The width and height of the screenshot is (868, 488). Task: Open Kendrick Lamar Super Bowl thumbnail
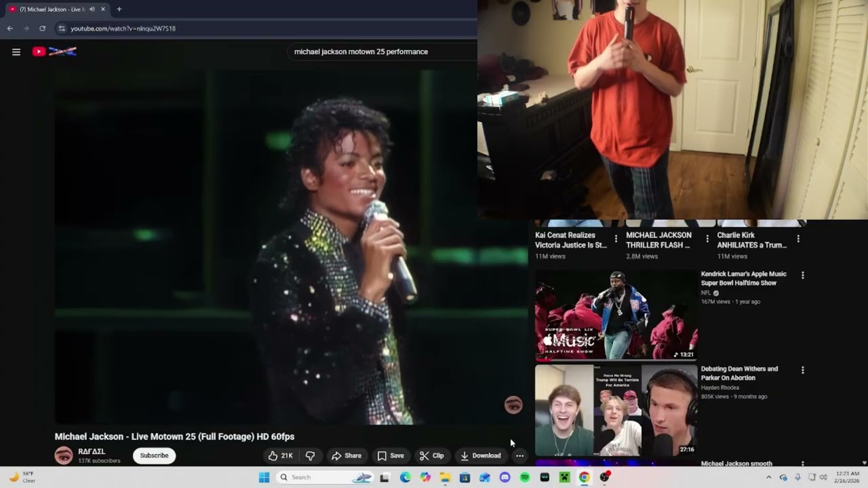pos(616,315)
